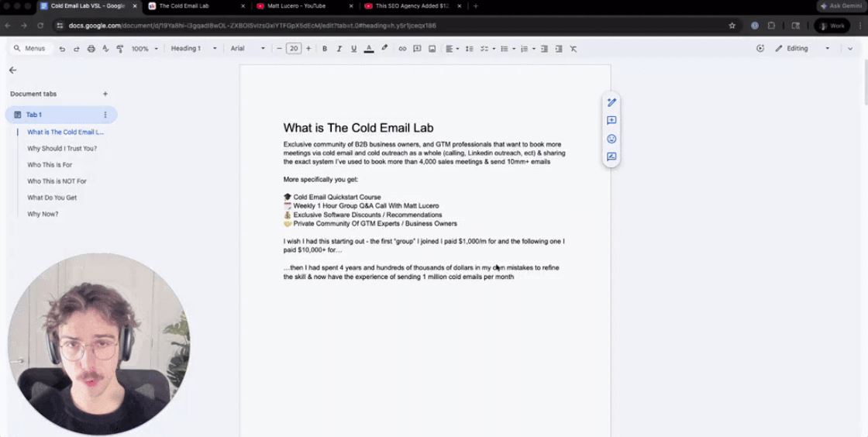Open the checklist options dropdown
Viewport: 868px width, 437px height.
click(x=487, y=49)
